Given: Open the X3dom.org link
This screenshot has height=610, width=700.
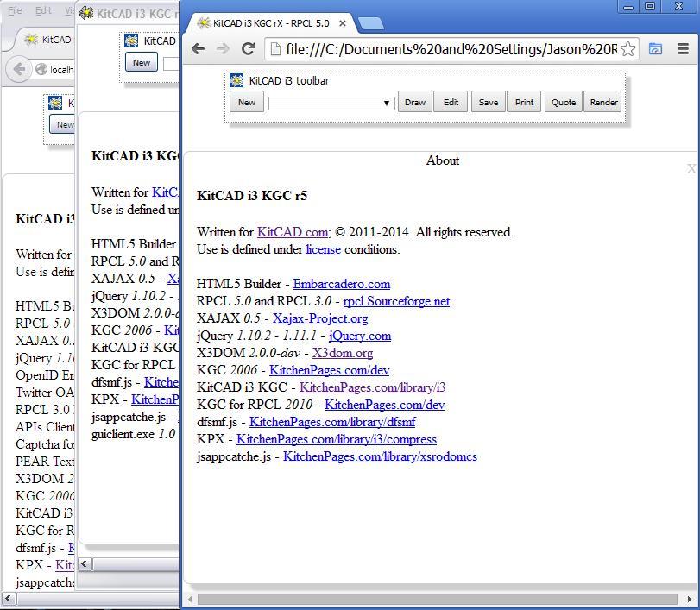Looking at the screenshot, I should pos(343,353).
